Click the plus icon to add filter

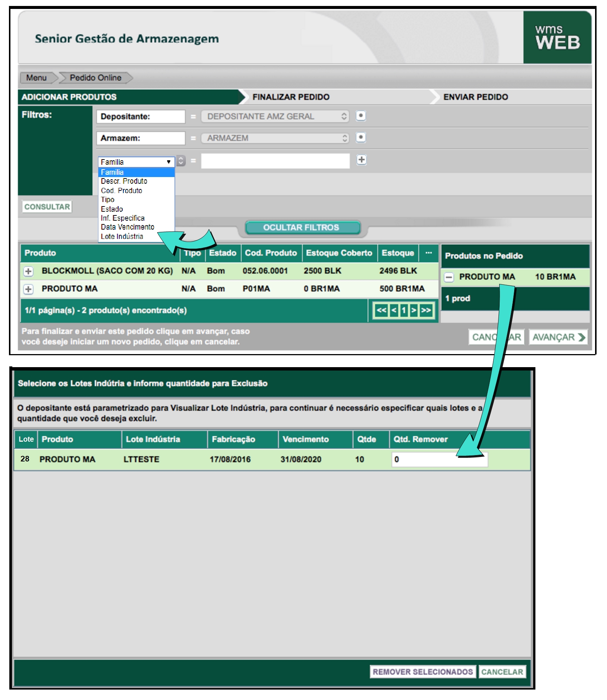361,160
